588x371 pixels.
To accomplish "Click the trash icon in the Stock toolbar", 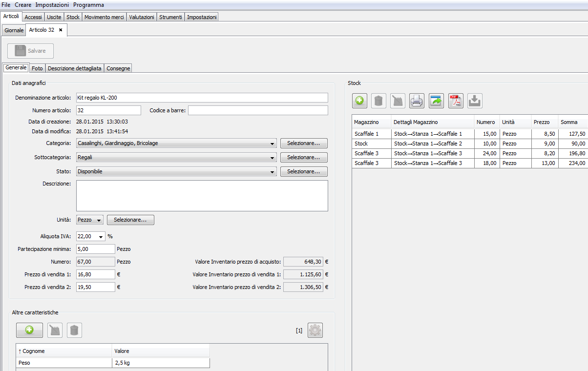I will coord(378,101).
